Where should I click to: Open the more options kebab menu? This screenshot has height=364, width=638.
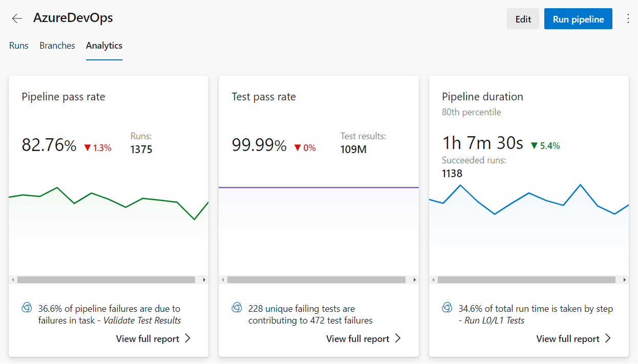(x=628, y=18)
